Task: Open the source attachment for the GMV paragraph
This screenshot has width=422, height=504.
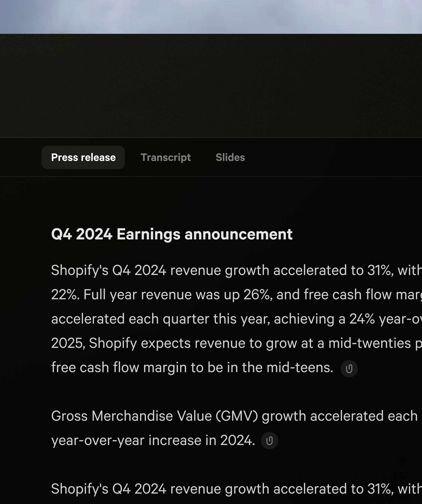Action: [x=269, y=441]
